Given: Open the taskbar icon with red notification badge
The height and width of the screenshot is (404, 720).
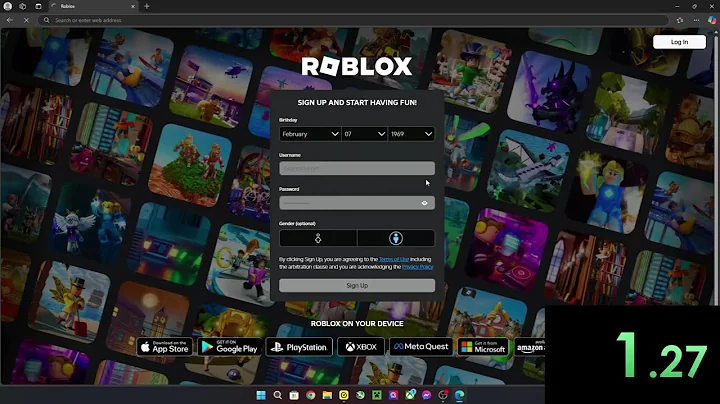Looking at the screenshot, I should [x=443, y=395].
